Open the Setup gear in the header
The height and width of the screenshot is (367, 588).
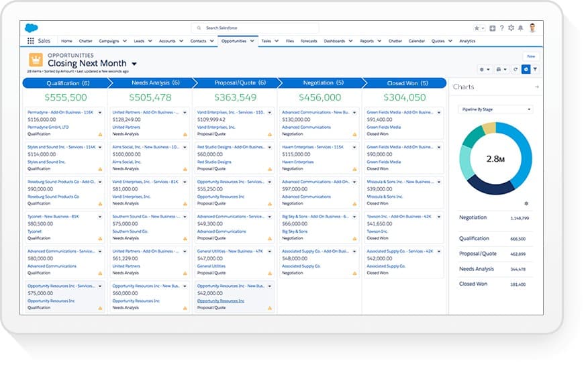[511, 28]
